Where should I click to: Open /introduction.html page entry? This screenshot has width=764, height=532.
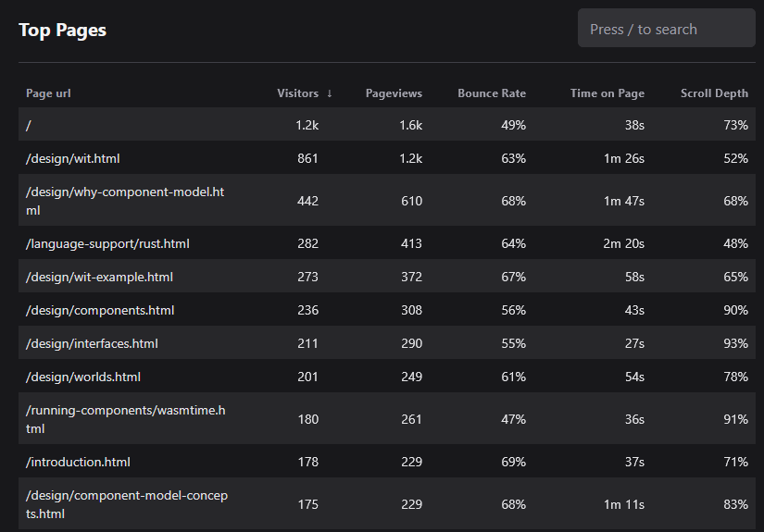pyautogui.click(x=78, y=462)
